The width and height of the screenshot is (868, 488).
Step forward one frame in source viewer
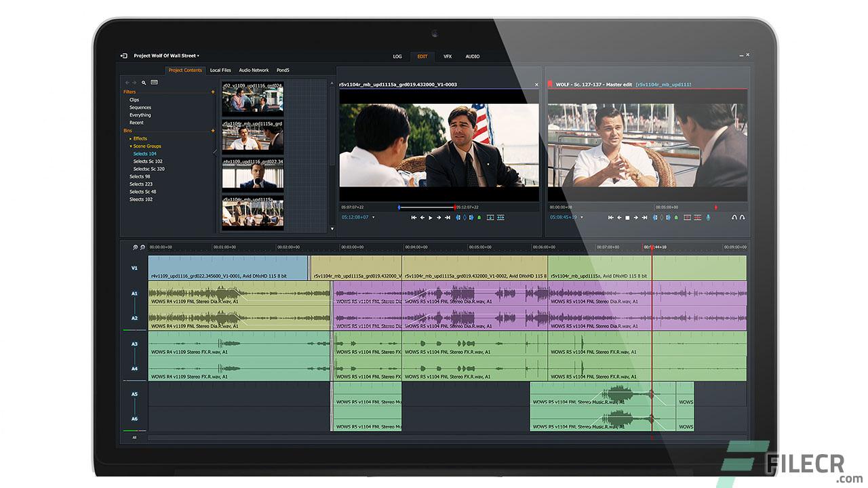point(439,218)
